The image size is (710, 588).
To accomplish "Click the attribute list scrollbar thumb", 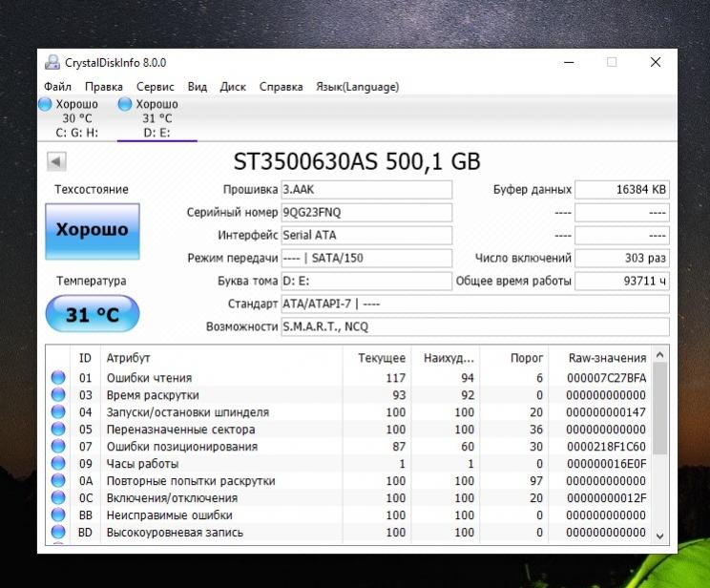I will pos(659,409).
